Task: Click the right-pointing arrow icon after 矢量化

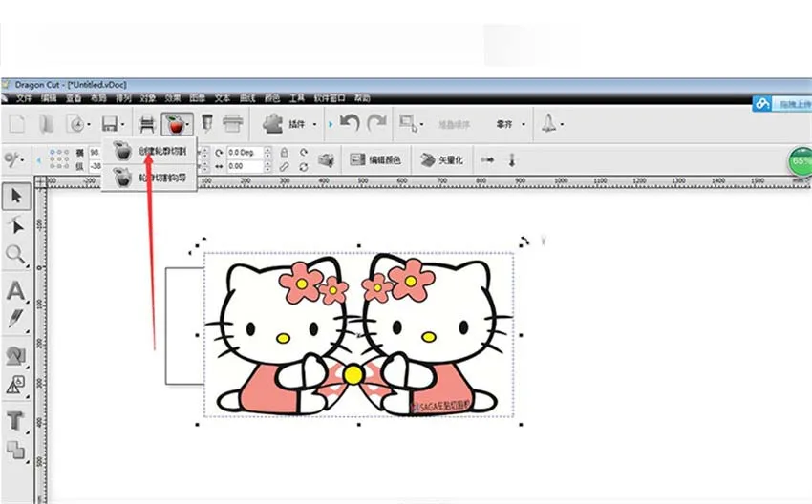Action: pyautogui.click(x=487, y=160)
